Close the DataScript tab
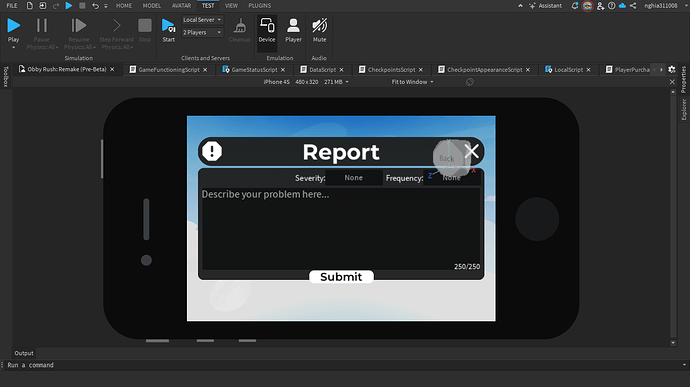This screenshot has width=690, height=387. [341, 70]
